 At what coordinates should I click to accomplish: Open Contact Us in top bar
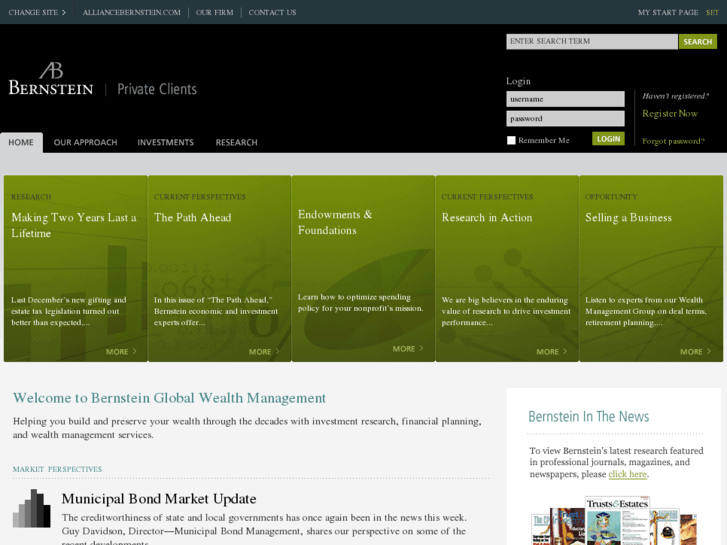pyautogui.click(x=272, y=13)
